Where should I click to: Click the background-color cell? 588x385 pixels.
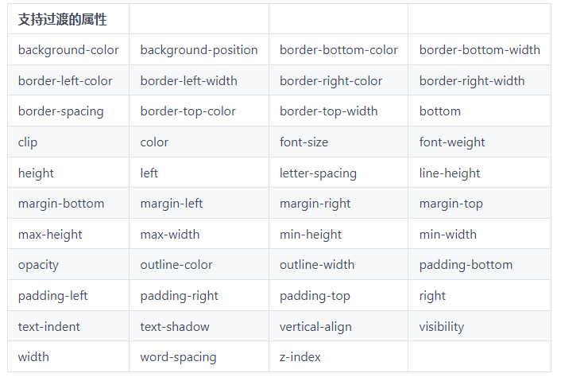[68, 50]
